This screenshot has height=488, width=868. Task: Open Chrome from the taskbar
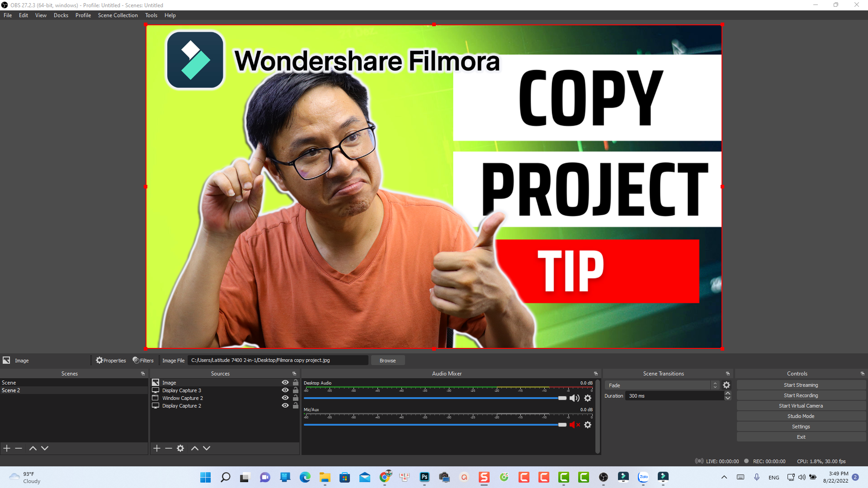click(385, 477)
